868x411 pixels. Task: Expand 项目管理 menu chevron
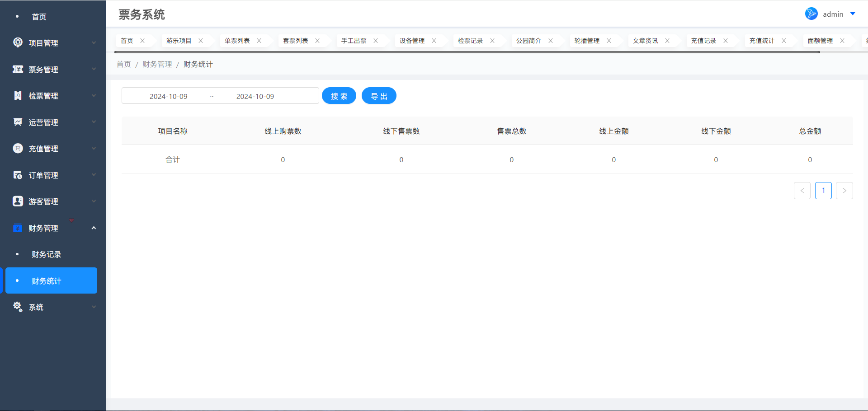point(94,42)
